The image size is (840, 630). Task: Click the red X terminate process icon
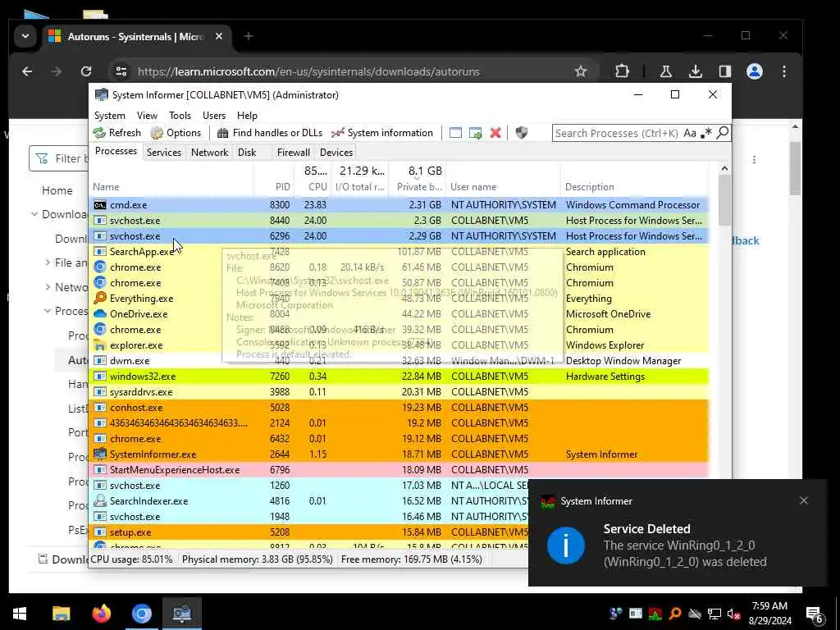click(x=495, y=133)
